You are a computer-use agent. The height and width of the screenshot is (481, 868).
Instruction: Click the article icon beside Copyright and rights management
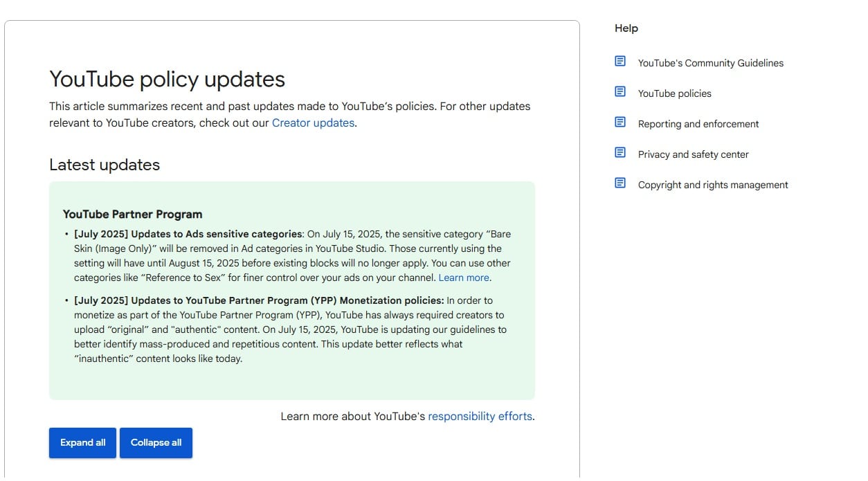click(620, 183)
